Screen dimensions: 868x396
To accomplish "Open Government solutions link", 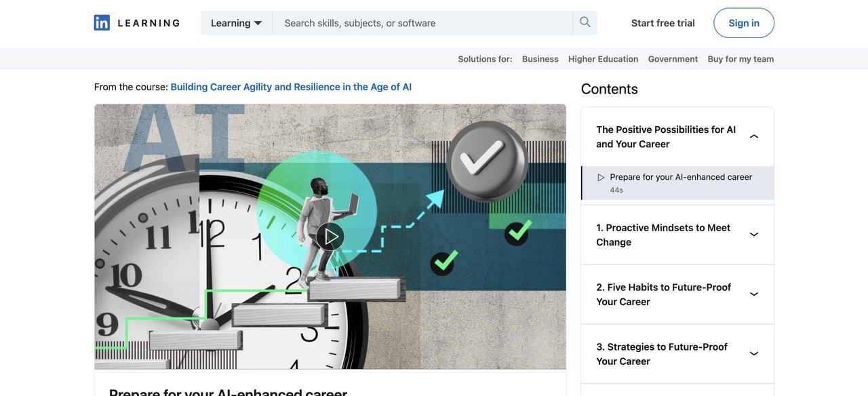I will click(x=673, y=59).
